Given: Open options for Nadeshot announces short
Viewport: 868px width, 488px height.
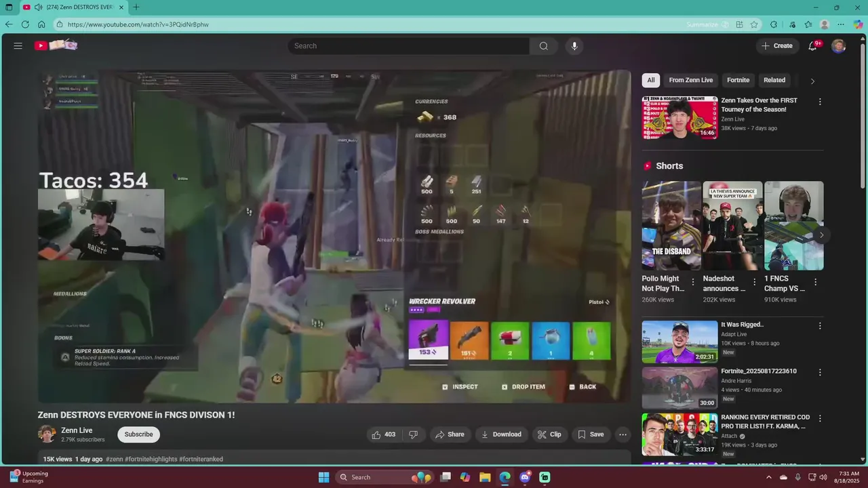Looking at the screenshot, I should click(754, 282).
